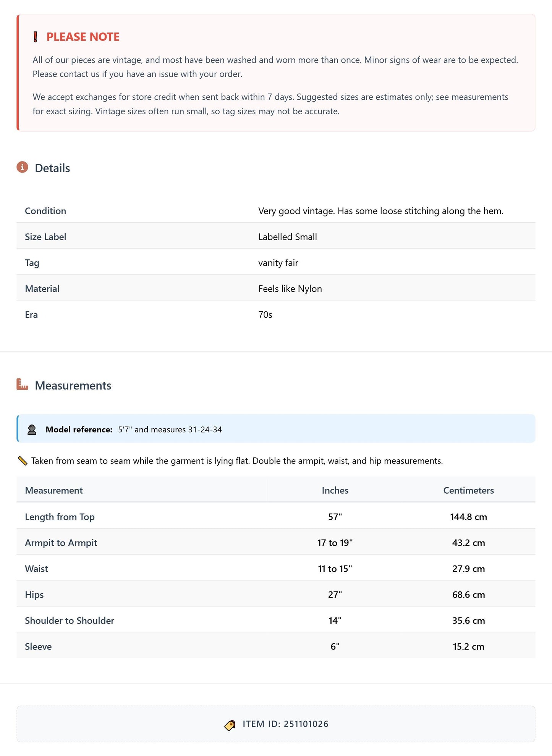Select the Hips 27" inches cell
Image resolution: width=552 pixels, height=756 pixels.
(335, 595)
